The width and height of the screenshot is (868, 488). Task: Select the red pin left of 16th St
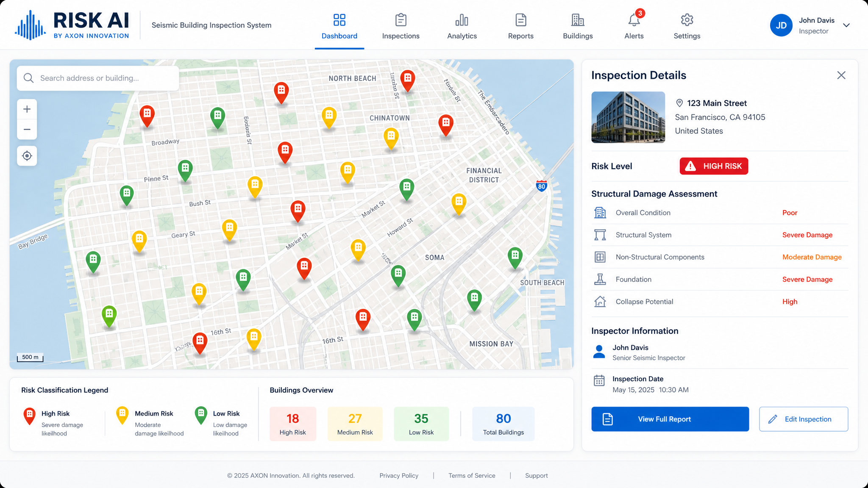200,342
